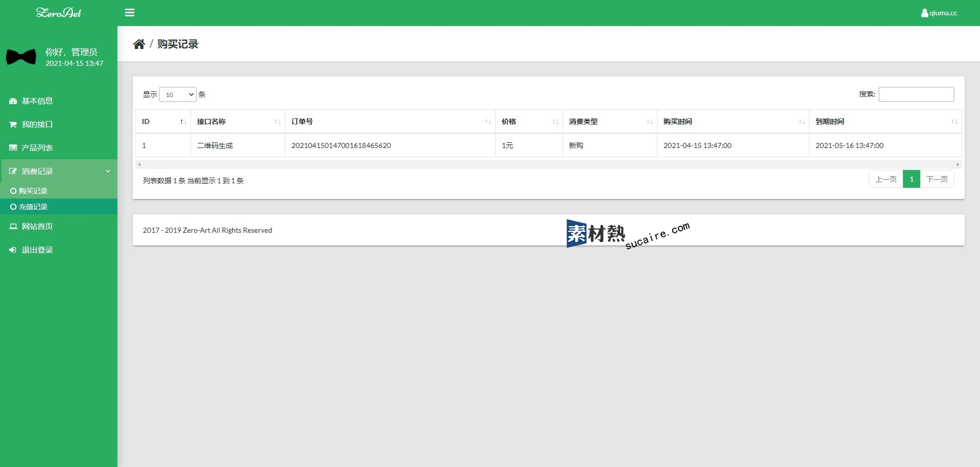Go to 上一页 previous page
This screenshot has width=980, height=467.
click(x=886, y=179)
